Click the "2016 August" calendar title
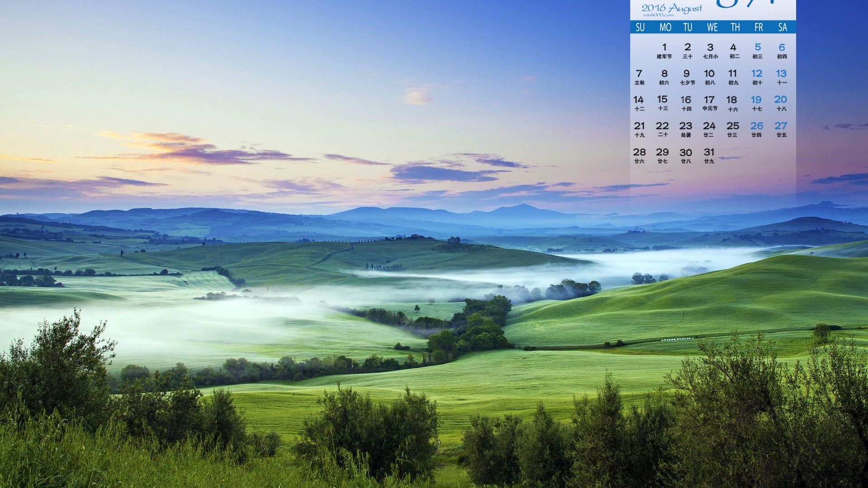868x488 pixels. pyautogui.click(x=672, y=8)
